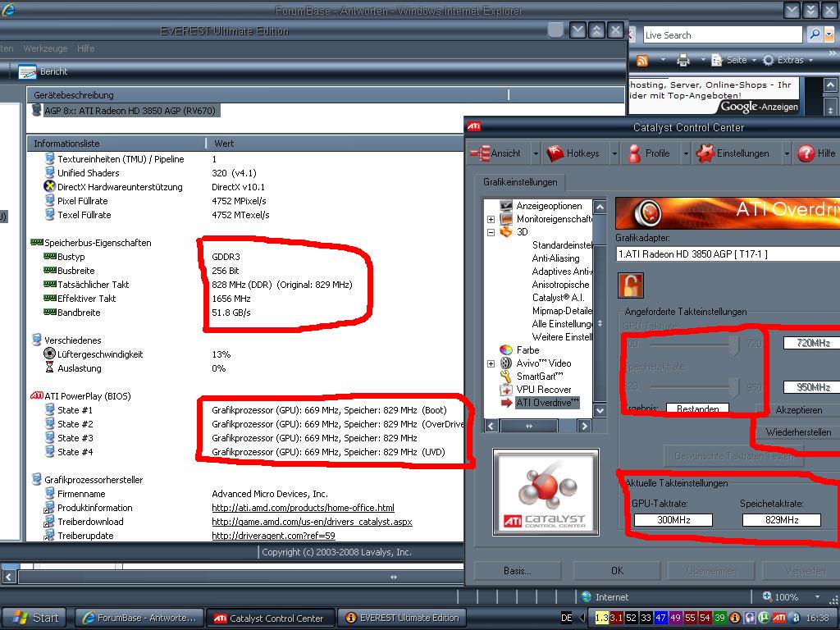Switch to ForumBase taskbar button

tap(139, 618)
